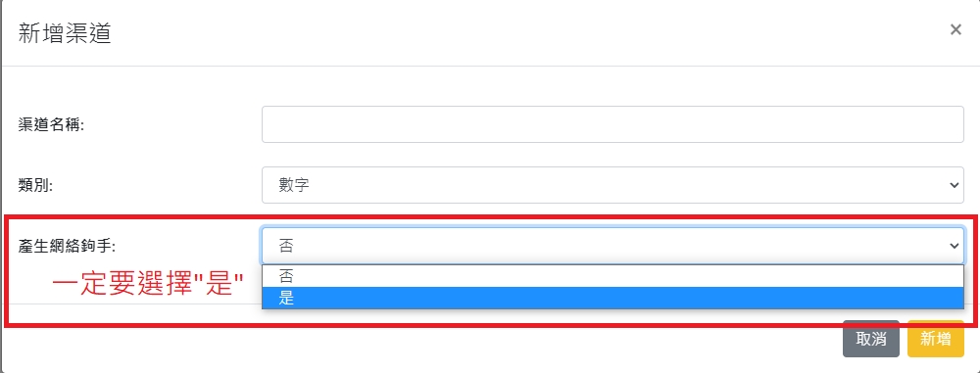Image resolution: width=980 pixels, height=373 pixels.
Task: Click the red 一定要選擇"是" annotation text
Action: click(148, 286)
